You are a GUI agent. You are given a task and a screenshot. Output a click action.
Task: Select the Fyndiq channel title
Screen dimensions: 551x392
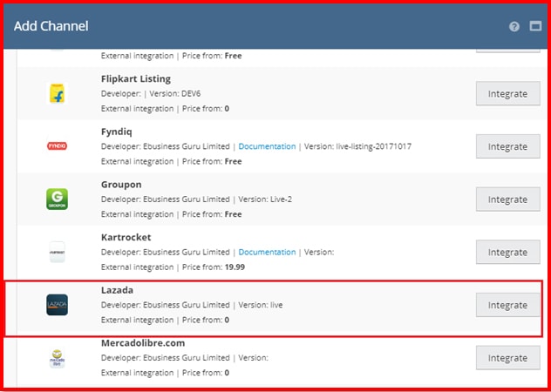click(117, 132)
